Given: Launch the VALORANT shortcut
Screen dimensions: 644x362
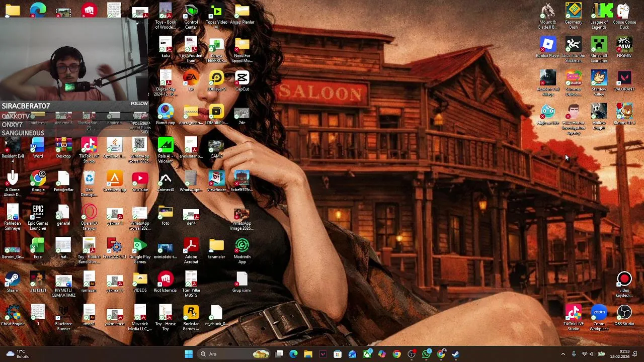Looking at the screenshot, I should 624,80.
